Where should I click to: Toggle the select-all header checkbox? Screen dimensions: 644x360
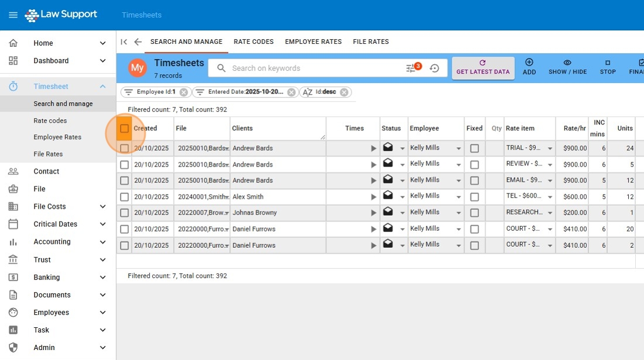click(125, 129)
